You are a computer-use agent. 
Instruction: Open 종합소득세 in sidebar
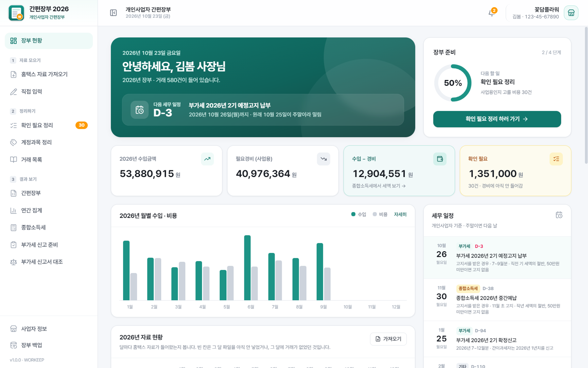(x=49, y=228)
